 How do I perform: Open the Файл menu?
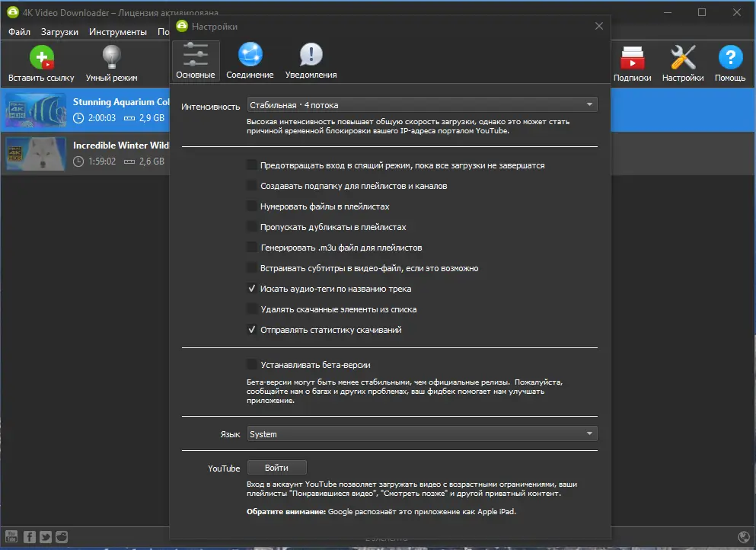[x=19, y=32]
